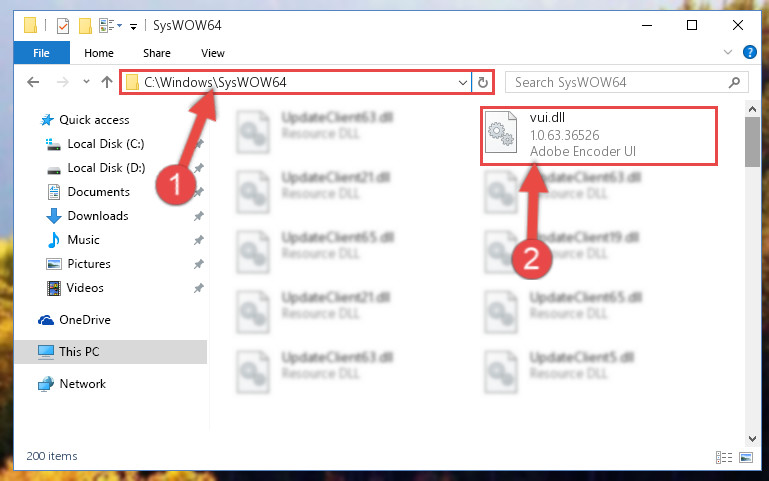769x481 pixels.
Task: Click the Search SysWOW64 field
Action: coord(618,82)
